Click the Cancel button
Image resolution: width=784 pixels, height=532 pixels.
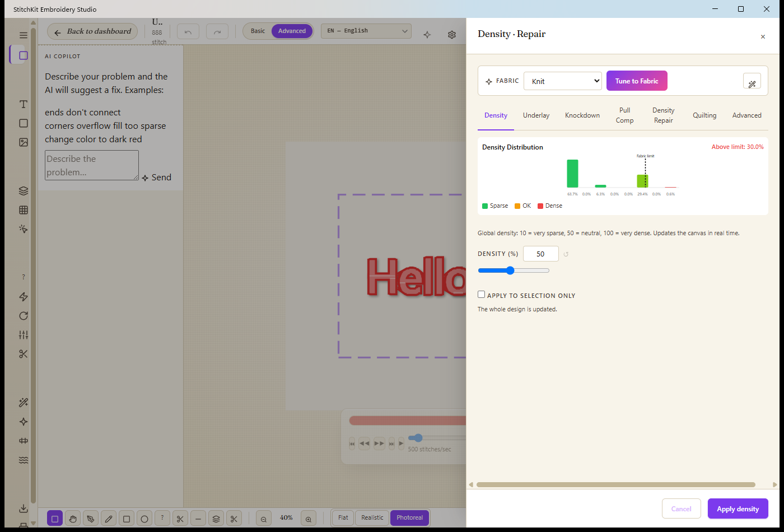coord(682,509)
